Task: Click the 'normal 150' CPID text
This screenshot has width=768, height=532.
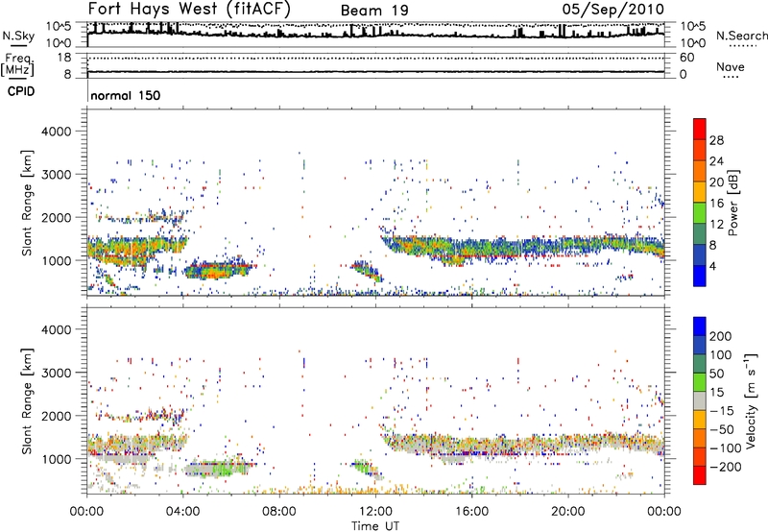Action: pyautogui.click(x=126, y=95)
